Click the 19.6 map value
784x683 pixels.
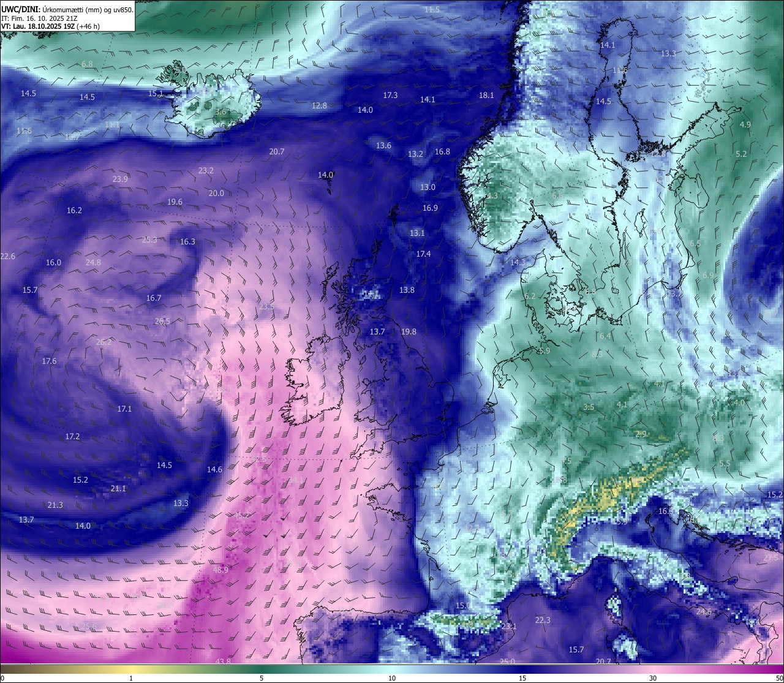pos(175,202)
